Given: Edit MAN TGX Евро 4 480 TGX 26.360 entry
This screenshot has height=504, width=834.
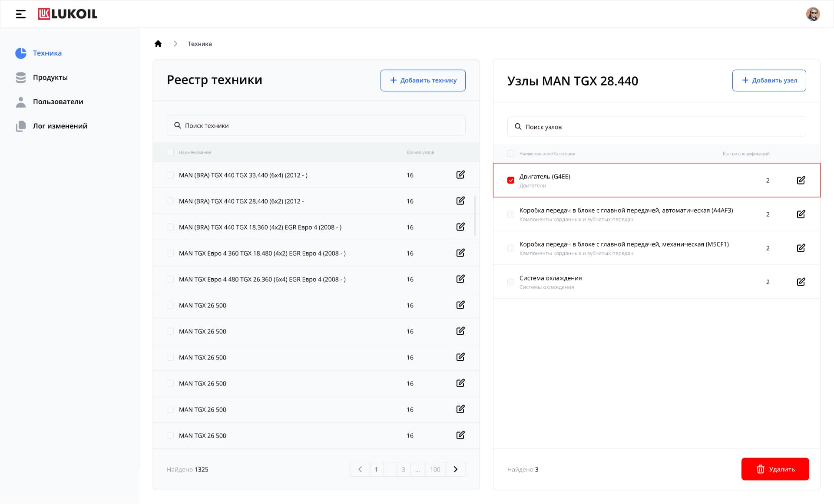Looking at the screenshot, I should 460,279.
